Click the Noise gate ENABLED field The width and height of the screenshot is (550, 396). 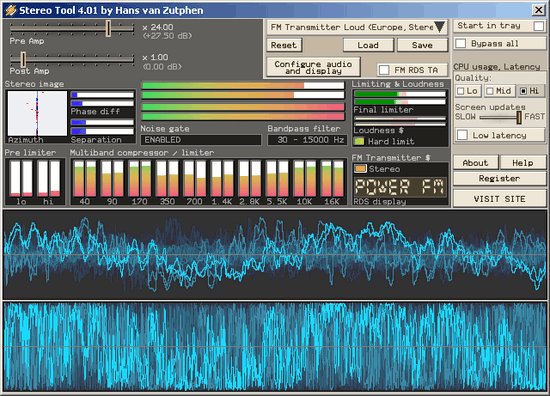tap(201, 140)
